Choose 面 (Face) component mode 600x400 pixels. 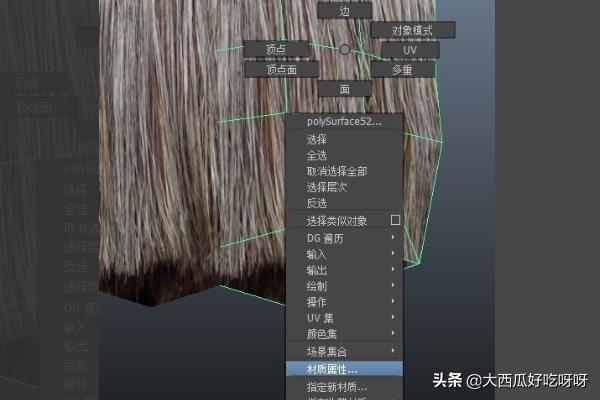click(344, 88)
